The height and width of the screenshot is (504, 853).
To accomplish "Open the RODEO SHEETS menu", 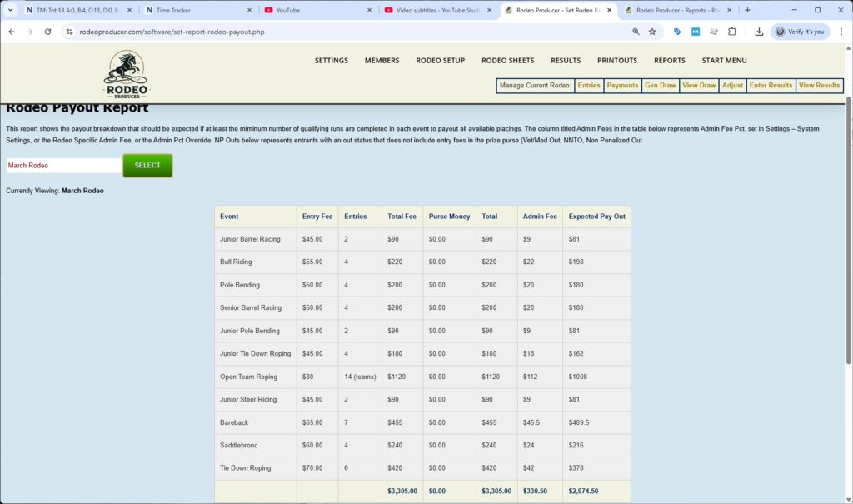I will pyautogui.click(x=508, y=60).
